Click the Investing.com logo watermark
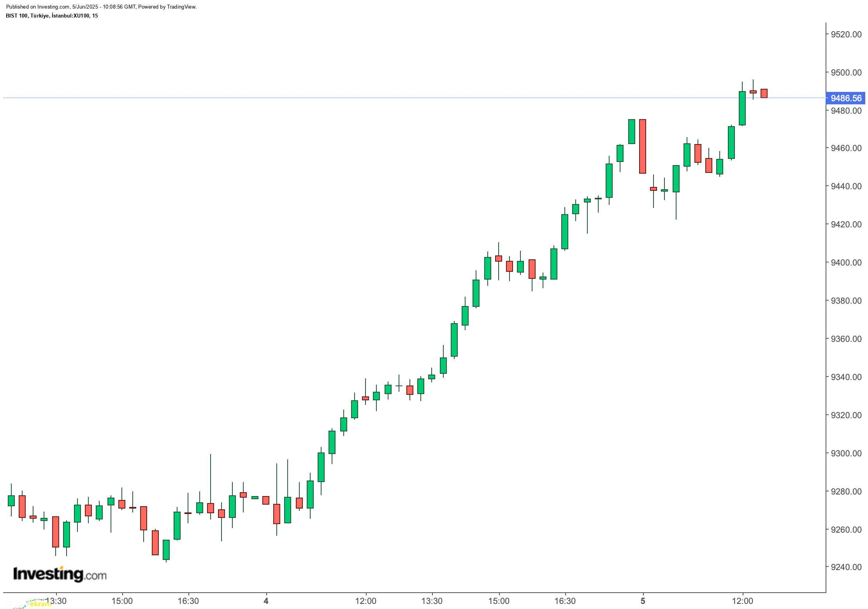This screenshot has height=609, width=868. pyautogui.click(x=60, y=574)
